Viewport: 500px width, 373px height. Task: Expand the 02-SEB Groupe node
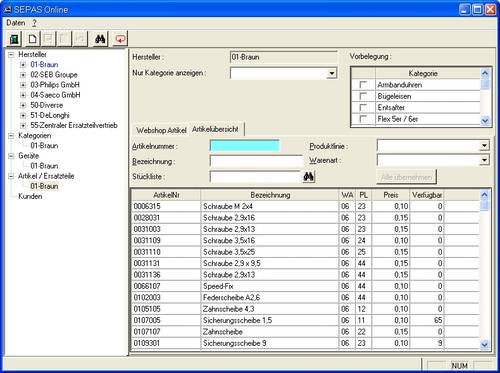tap(23, 75)
